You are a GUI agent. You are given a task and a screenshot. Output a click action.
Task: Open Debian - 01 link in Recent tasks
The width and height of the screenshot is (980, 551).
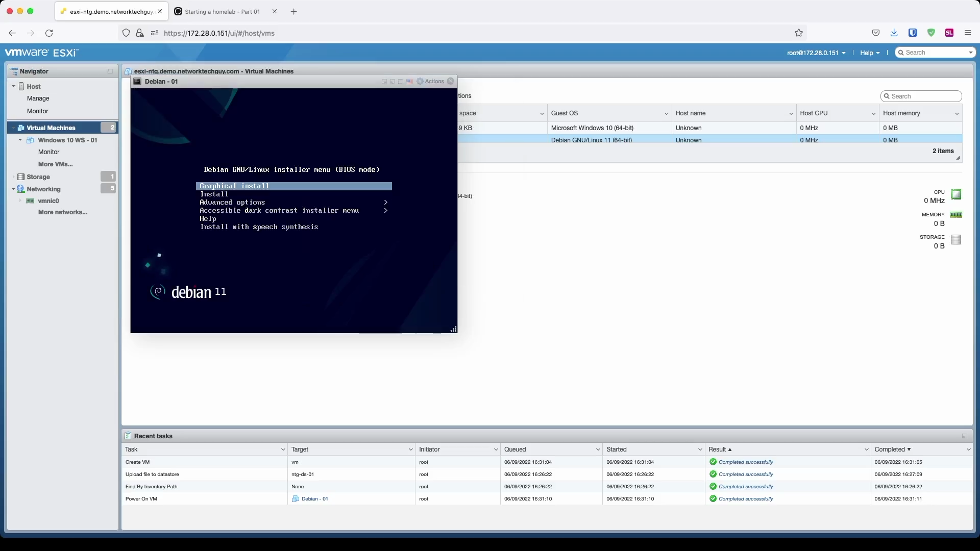tap(314, 499)
